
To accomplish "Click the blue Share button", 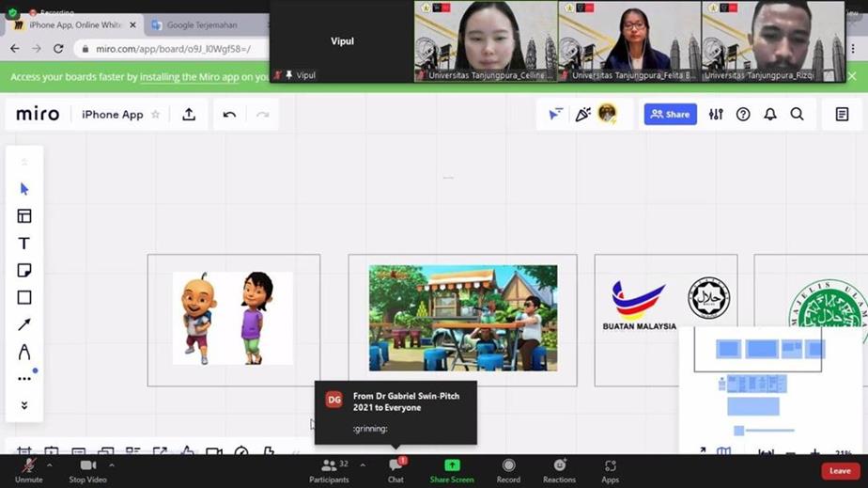I will (x=671, y=115).
